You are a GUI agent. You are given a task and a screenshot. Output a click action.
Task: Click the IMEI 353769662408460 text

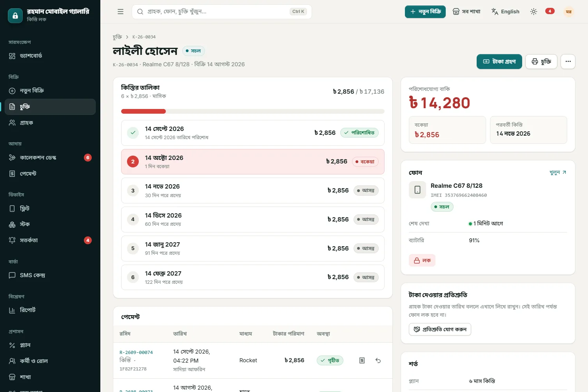click(459, 195)
